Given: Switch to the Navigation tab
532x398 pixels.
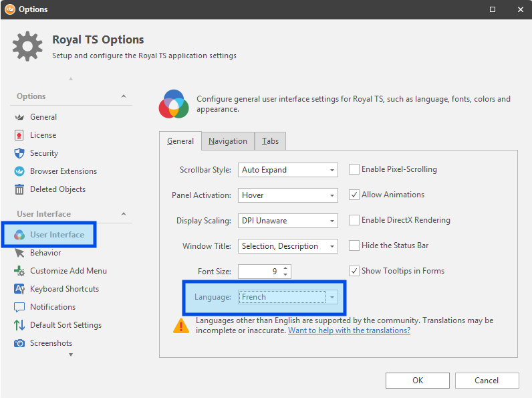Looking at the screenshot, I should coord(228,141).
